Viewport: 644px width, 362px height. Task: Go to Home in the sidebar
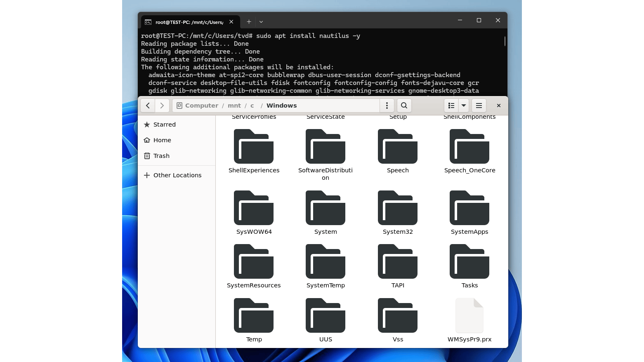click(x=162, y=140)
